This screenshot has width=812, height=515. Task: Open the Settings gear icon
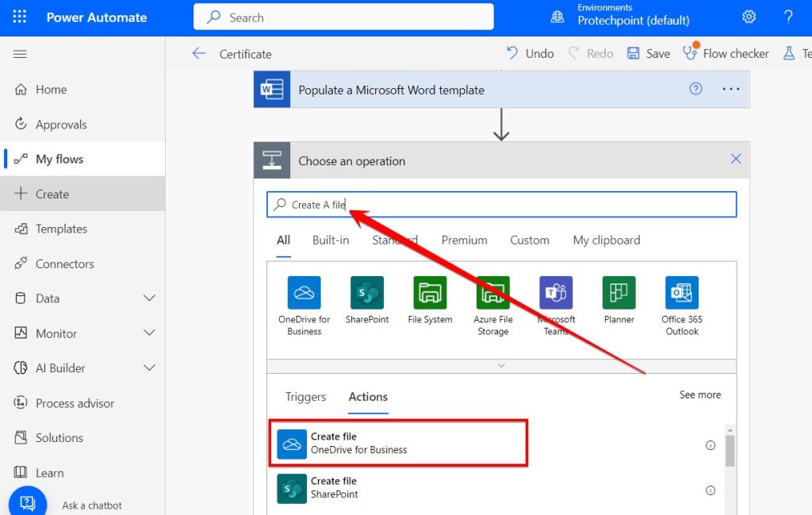pyautogui.click(x=749, y=17)
